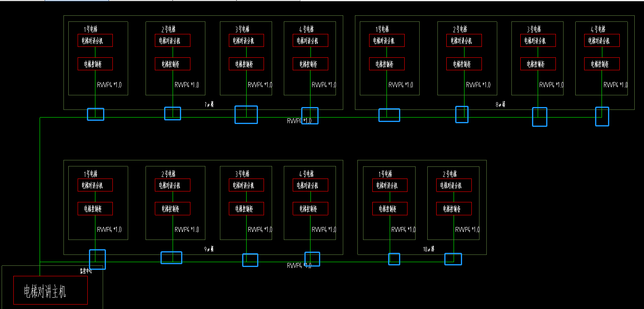This screenshot has height=309, width=644.
Task: Select 10#楼 elevator 1 电梯对讲分机 box
Action: [390, 185]
